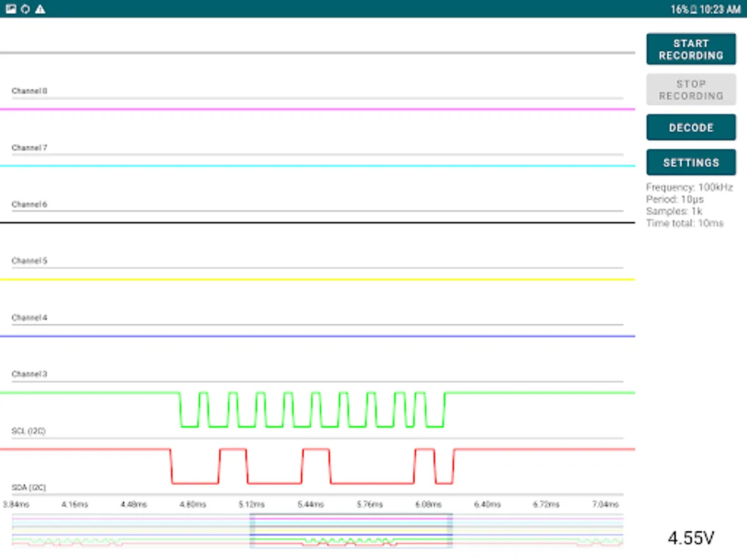Tap the warning triangle notification icon
The width and height of the screenshot is (747, 560).
pyautogui.click(x=40, y=9)
